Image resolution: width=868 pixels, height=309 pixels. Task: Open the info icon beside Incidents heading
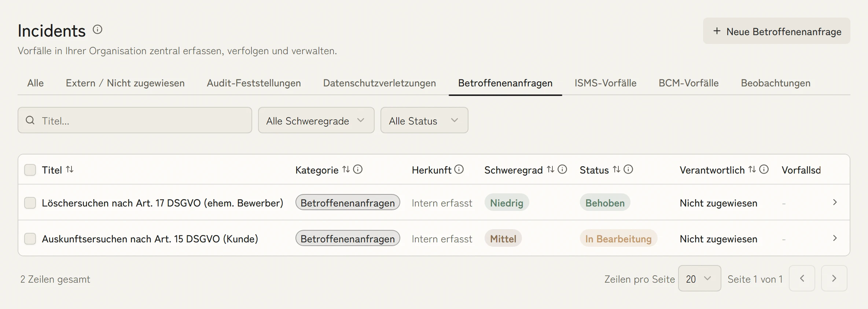(98, 30)
